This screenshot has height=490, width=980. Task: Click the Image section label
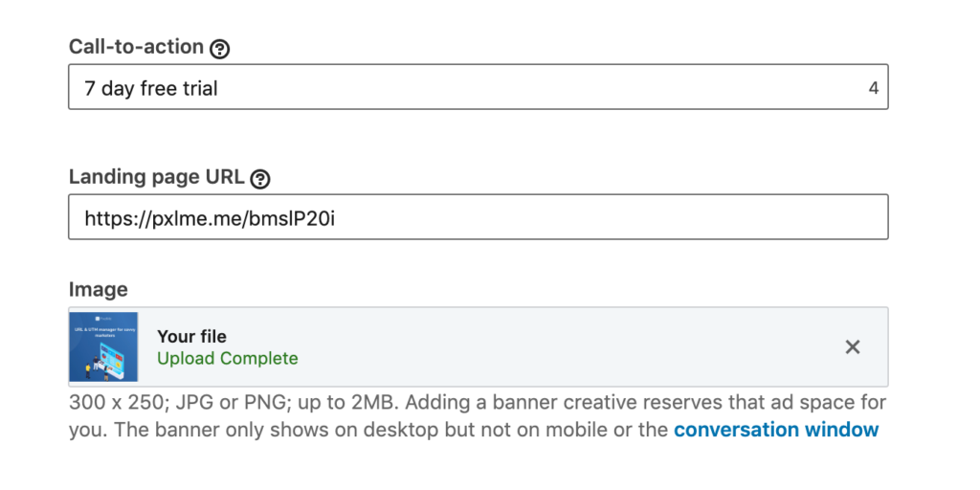[98, 289]
